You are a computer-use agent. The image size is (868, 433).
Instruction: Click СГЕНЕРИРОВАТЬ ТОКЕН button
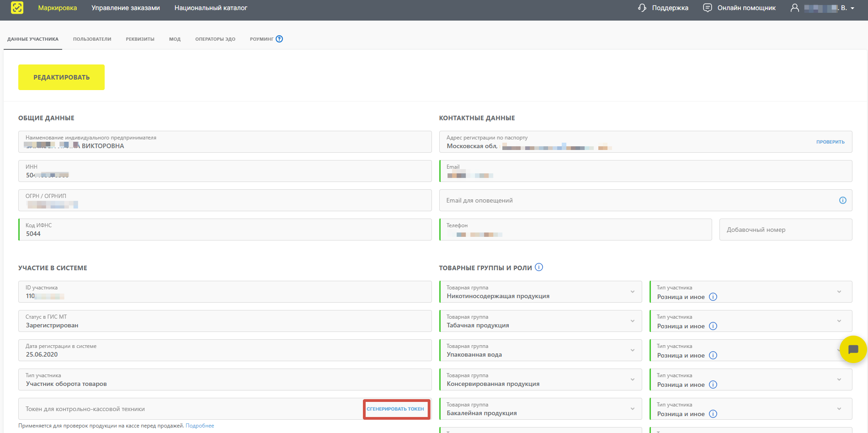pyautogui.click(x=395, y=409)
